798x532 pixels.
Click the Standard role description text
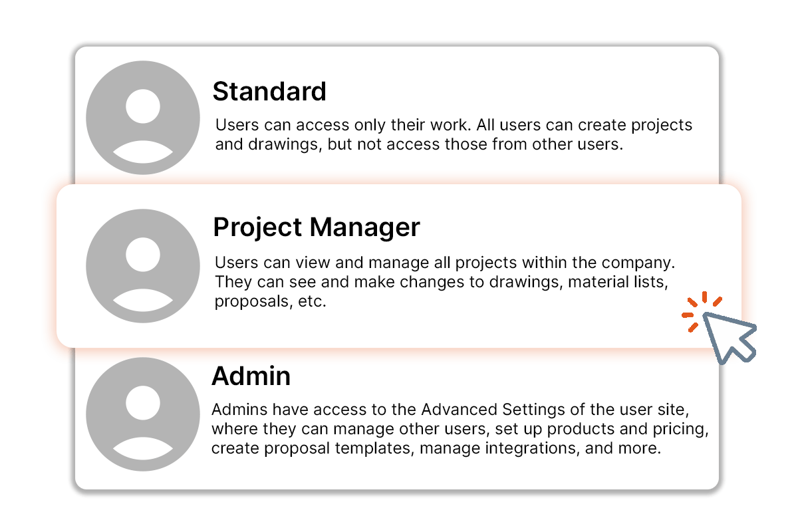click(454, 135)
